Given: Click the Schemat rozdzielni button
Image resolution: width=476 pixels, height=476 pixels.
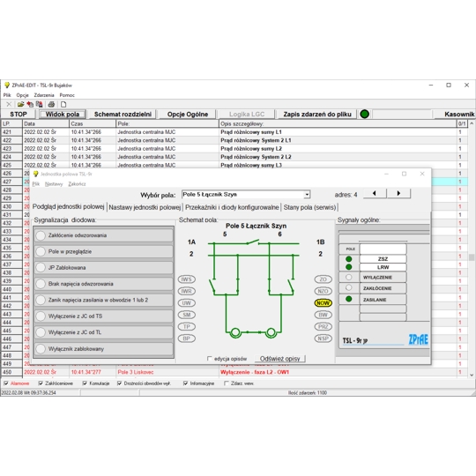Looking at the screenshot, I should [123, 114].
